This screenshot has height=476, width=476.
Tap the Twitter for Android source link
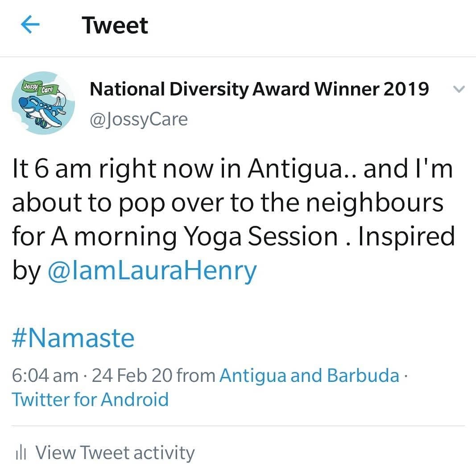90,399
